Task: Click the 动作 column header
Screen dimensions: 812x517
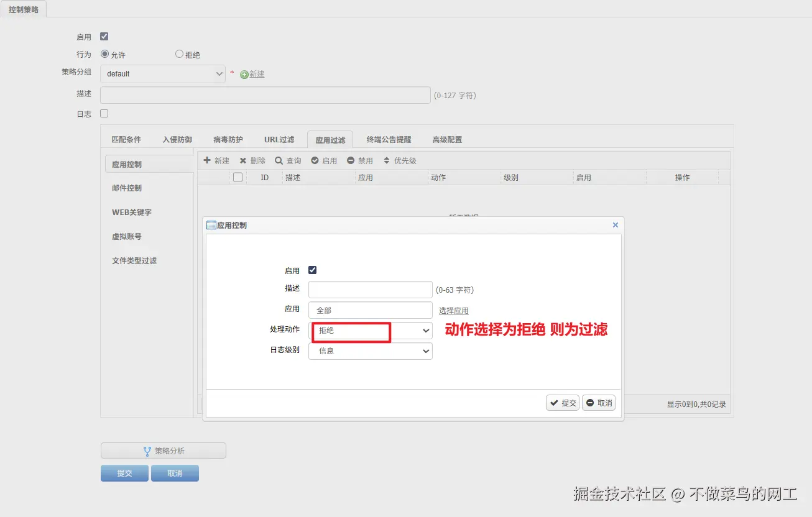Action: (x=464, y=178)
